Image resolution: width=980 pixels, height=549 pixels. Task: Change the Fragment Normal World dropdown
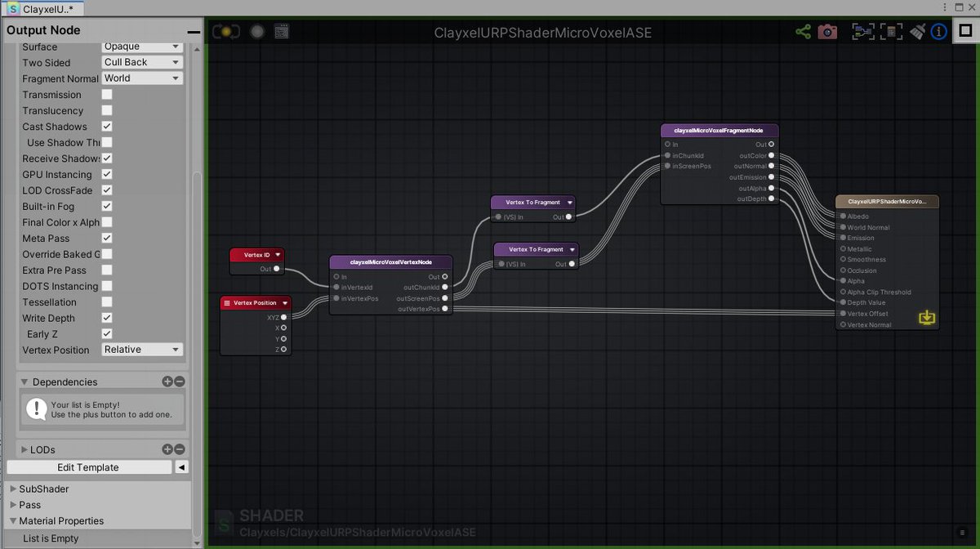click(141, 78)
